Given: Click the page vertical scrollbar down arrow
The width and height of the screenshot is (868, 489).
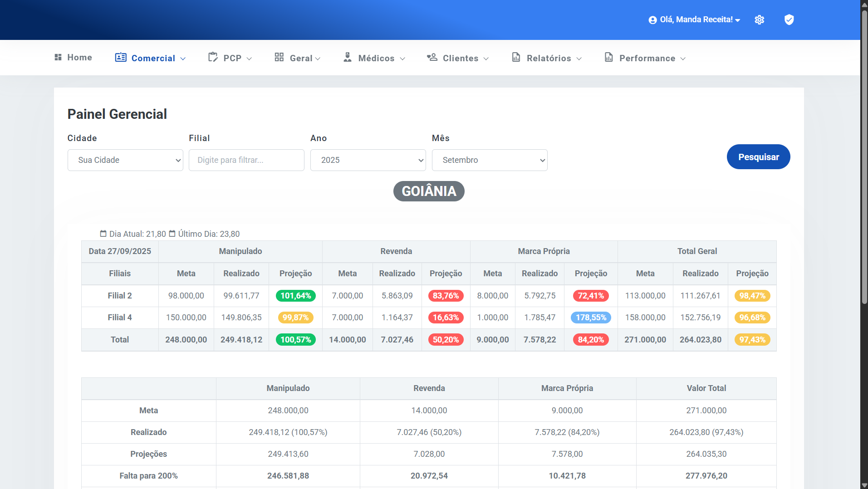Looking at the screenshot, I should coord(864,485).
